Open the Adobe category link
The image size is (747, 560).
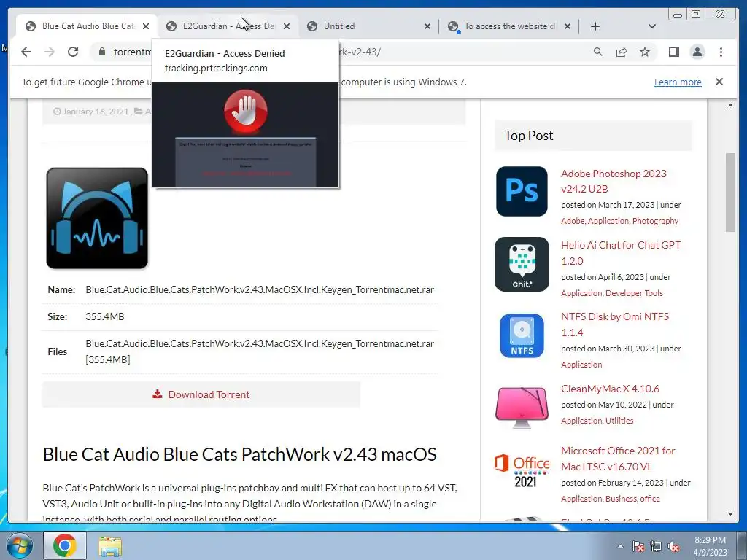[x=573, y=221]
